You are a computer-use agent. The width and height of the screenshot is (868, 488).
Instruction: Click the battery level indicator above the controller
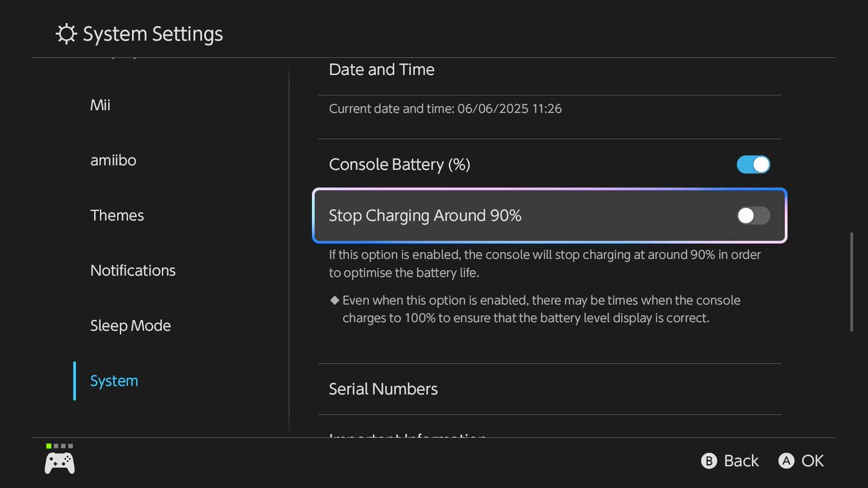coord(59,445)
